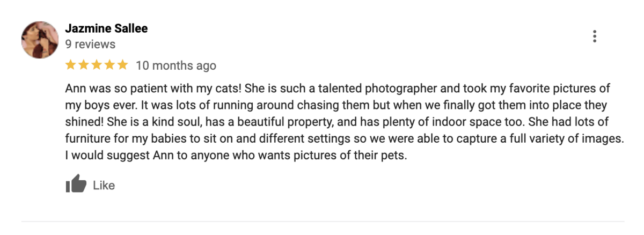The width and height of the screenshot is (644, 235).
Task: Select the third rating star
Action: [x=97, y=65]
